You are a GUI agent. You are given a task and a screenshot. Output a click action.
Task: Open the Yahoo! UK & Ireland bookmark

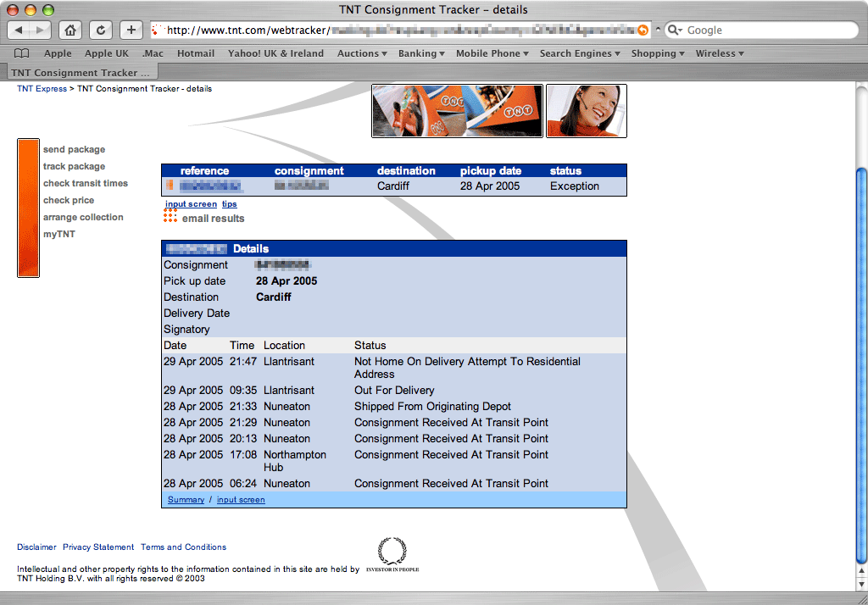coord(275,53)
